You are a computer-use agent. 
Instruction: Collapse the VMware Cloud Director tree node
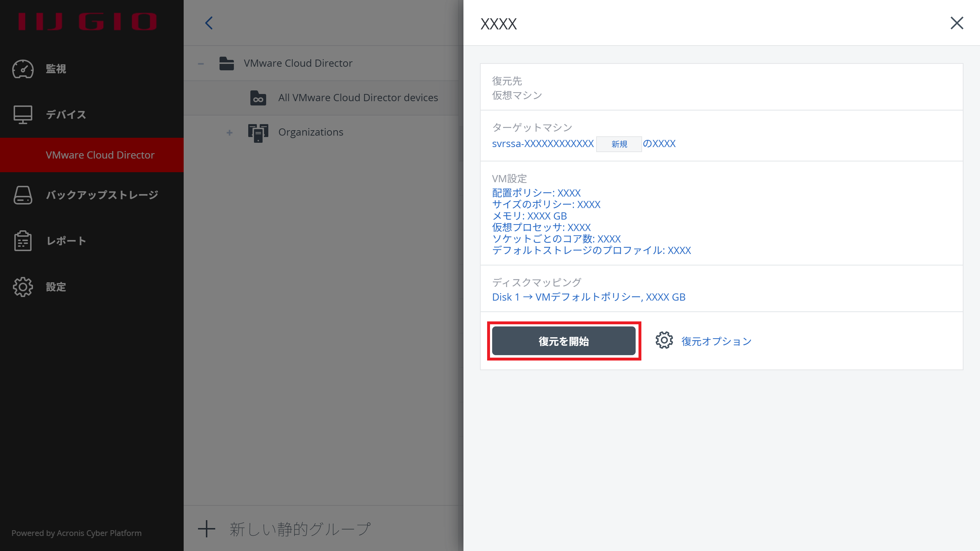tap(201, 63)
